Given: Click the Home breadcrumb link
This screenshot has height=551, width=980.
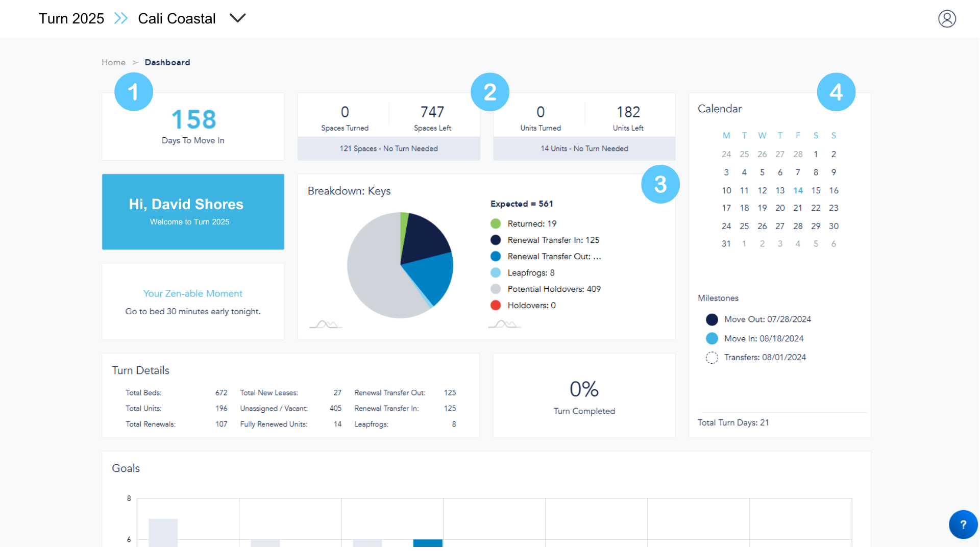Looking at the screenshot, I should tap(113, 62).
